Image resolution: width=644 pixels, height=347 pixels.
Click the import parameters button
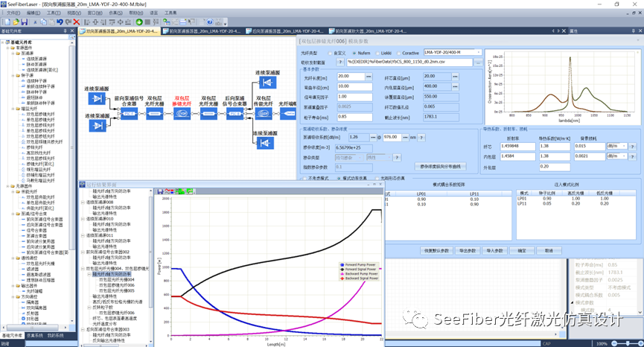[494, 250]
